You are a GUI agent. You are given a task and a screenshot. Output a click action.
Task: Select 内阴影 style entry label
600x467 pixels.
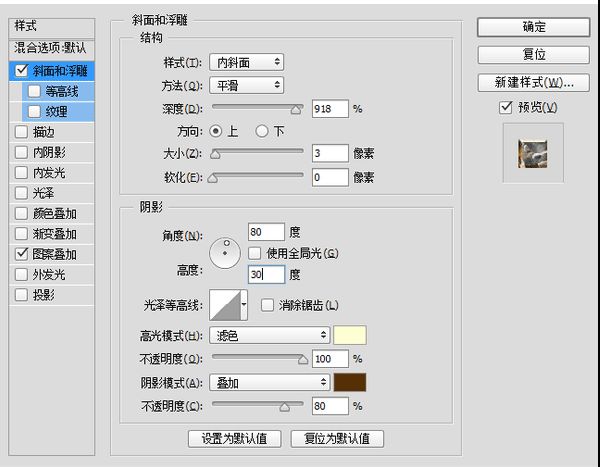point(49,152)
